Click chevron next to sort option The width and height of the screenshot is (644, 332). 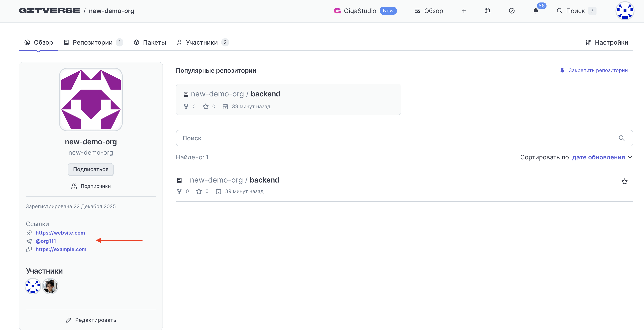click(x=630, y=157)
